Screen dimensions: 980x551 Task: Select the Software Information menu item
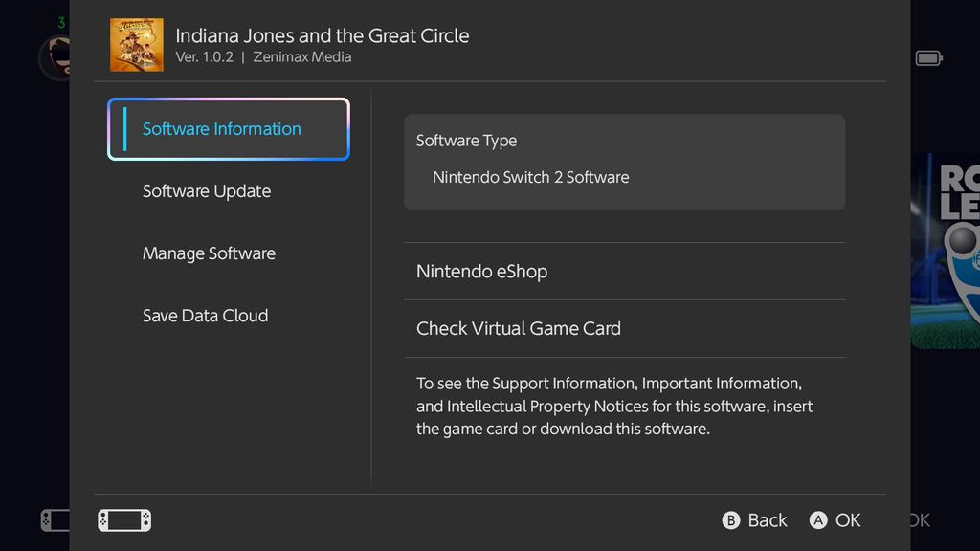228,129
